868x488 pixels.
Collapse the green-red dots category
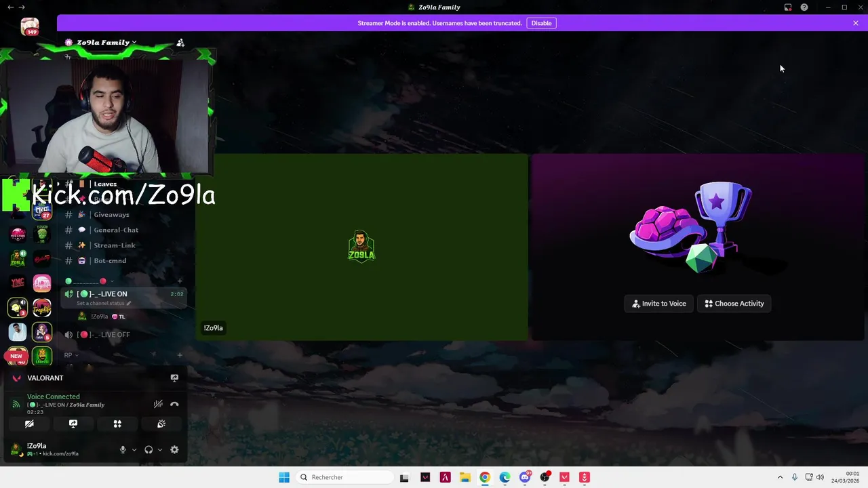[x=88, y=281]
